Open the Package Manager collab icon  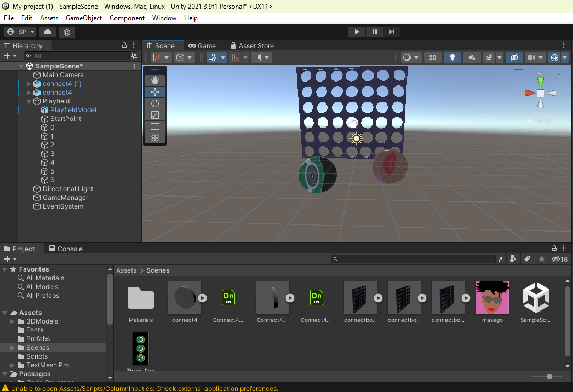point(66,32)
